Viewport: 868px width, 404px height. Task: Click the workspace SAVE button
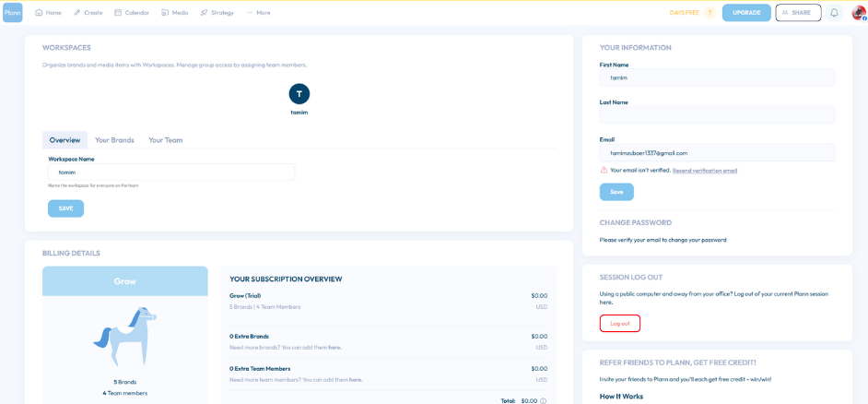(x=65, y=208)
